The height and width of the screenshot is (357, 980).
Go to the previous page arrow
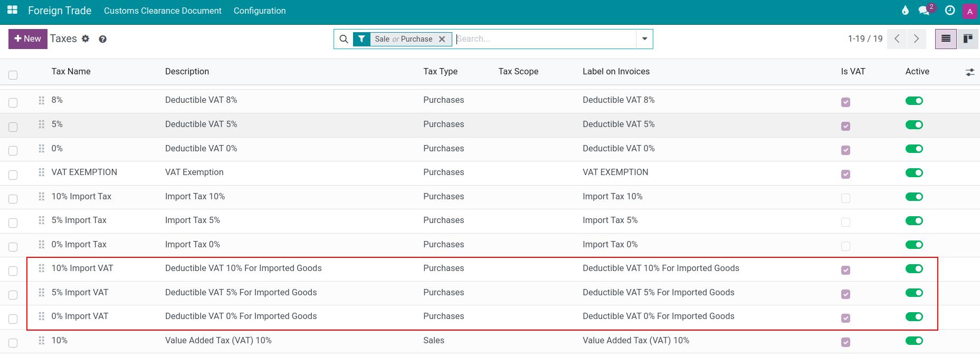click(897, 39)
